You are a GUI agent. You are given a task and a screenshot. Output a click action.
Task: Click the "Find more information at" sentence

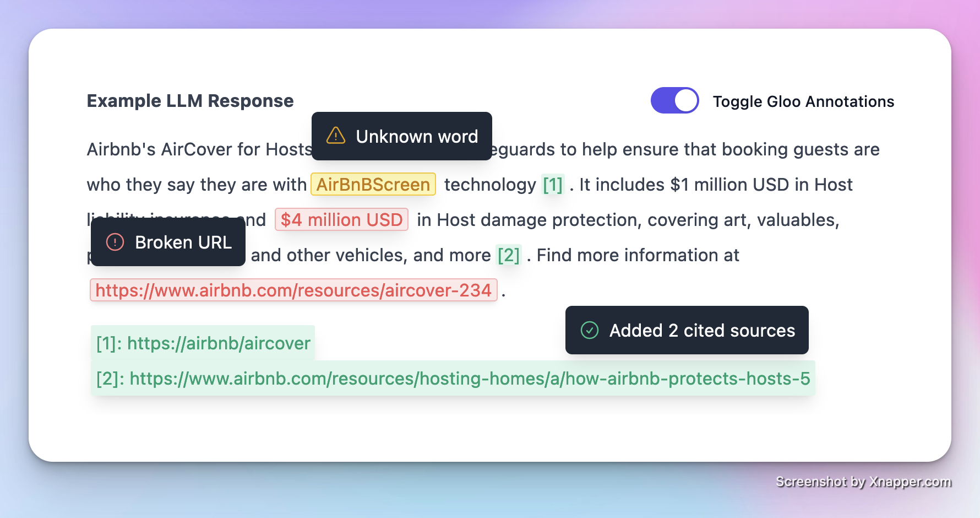point(638,255)
